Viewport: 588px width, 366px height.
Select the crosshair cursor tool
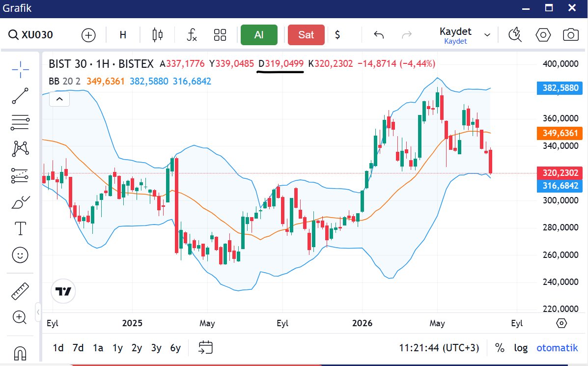coord(20,69)
